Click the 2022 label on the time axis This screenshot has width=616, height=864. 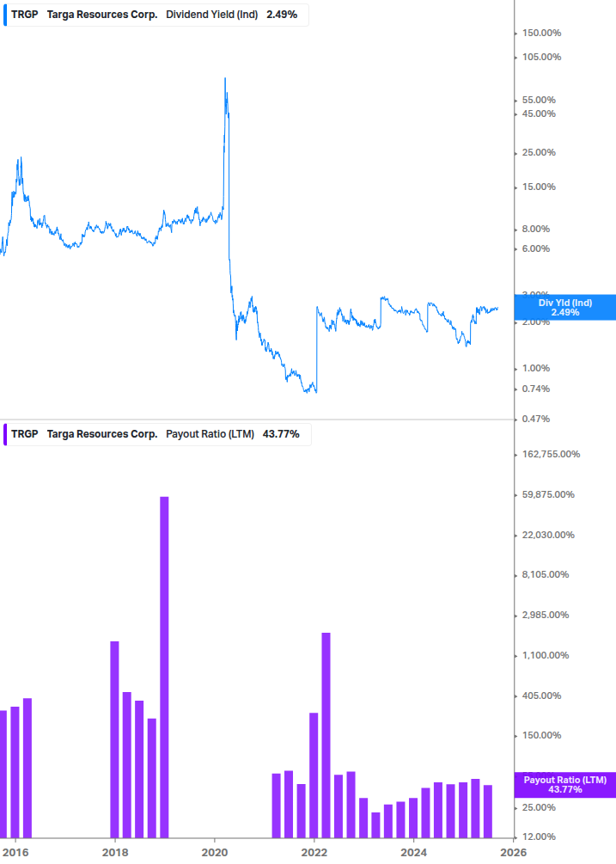(x=314, y=853)
